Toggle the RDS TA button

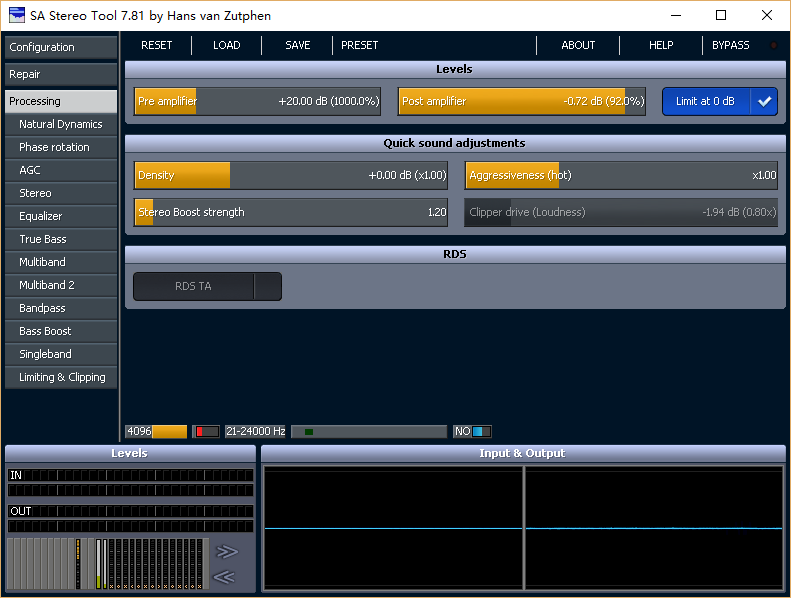[x=207, y=287]
